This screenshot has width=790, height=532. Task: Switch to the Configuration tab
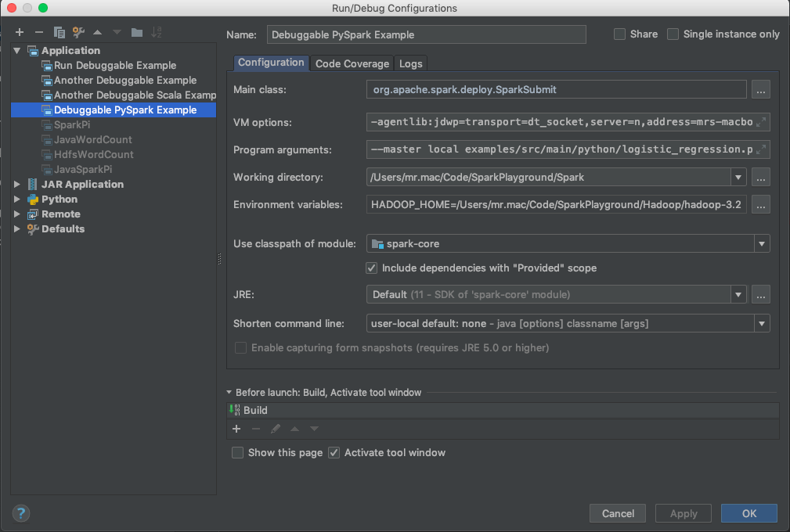tap(271, 63)
